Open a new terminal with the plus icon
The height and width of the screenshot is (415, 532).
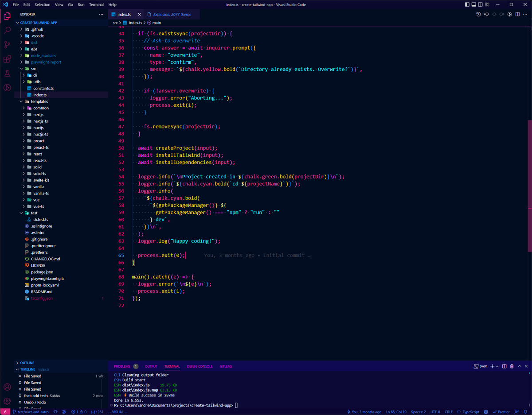pyautogui.click(x=492, y=366)
